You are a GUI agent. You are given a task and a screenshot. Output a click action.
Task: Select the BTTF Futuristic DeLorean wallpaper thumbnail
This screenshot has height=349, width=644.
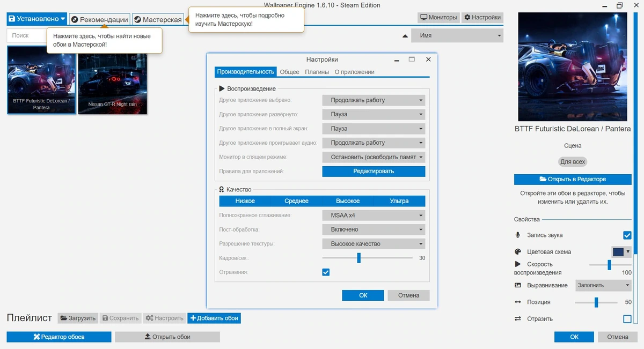(41, 80)
